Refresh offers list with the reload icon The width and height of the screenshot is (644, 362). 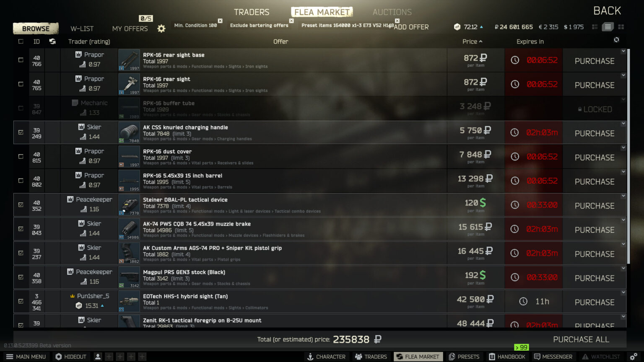point(616,40)
